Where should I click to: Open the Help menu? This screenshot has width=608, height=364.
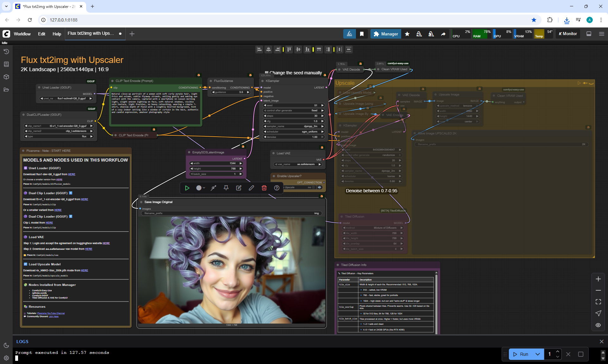[x=57, y=34]
